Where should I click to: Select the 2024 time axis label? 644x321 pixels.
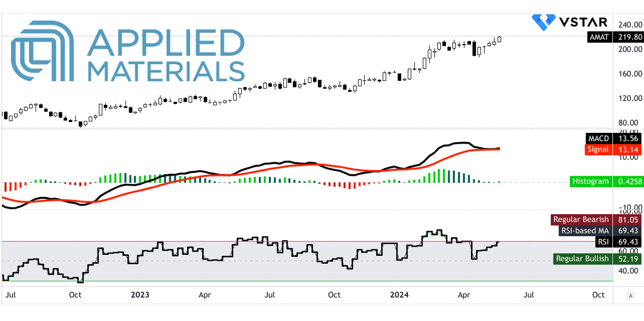coord(399,295)
